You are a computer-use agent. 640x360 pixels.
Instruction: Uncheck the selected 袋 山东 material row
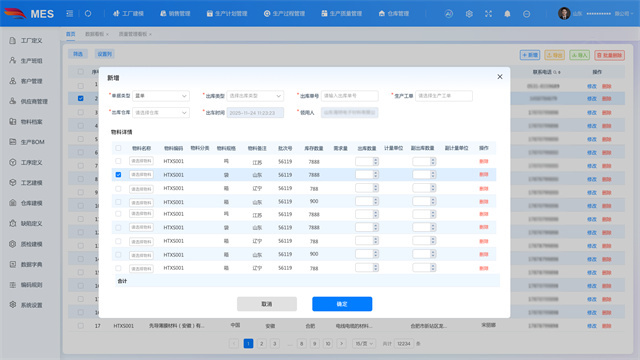(x=118, y=175)
